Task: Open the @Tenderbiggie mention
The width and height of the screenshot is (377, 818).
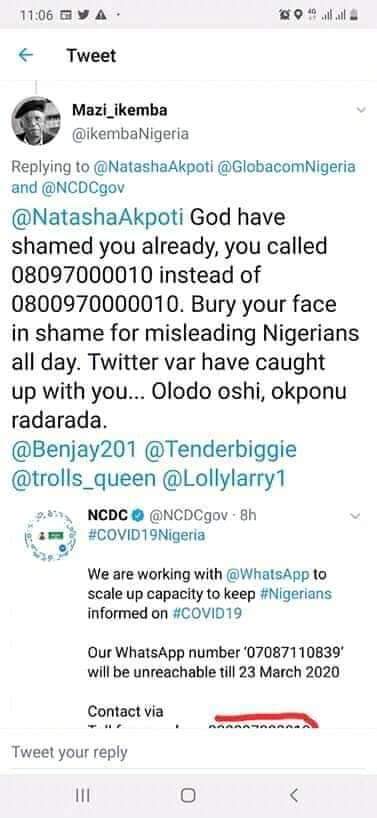Action: pyautogui.click(x=220, y=450)
